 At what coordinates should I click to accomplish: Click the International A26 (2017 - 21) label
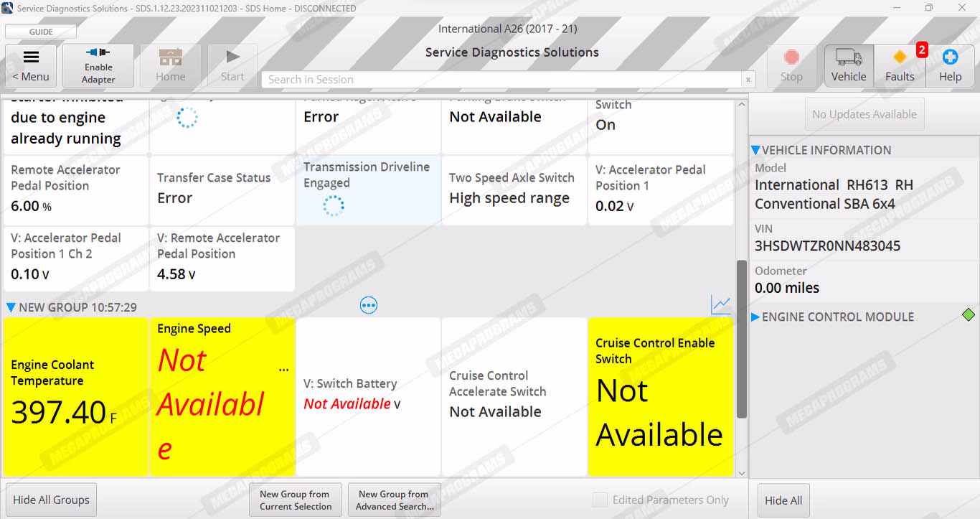tap(508, 29)
